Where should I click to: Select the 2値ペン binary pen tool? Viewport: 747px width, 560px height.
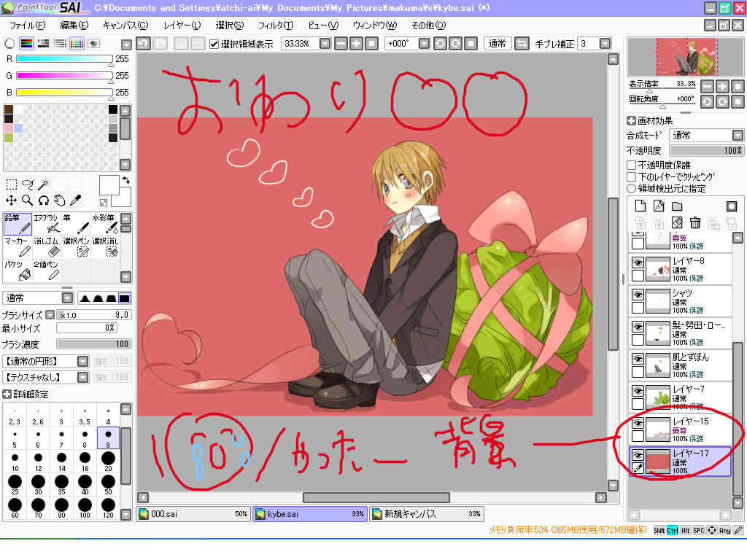(x=47, y=271)
